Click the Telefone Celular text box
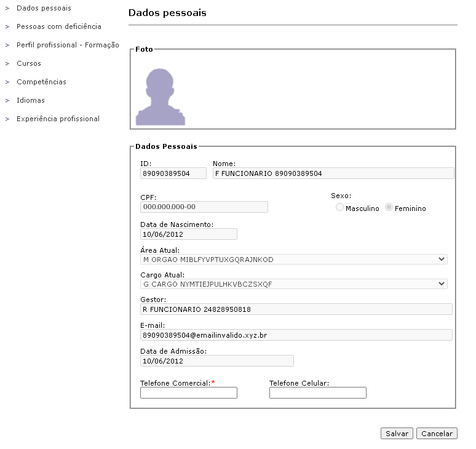476x449 pixels. 318,393
